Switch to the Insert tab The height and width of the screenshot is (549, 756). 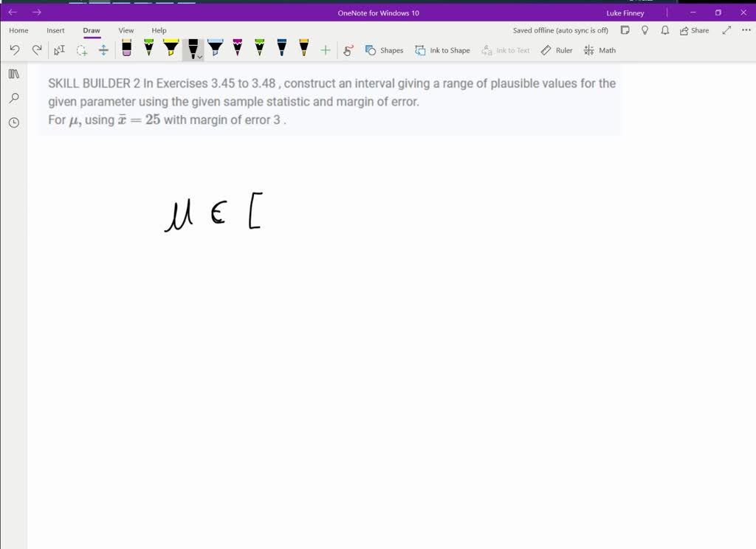55,30
